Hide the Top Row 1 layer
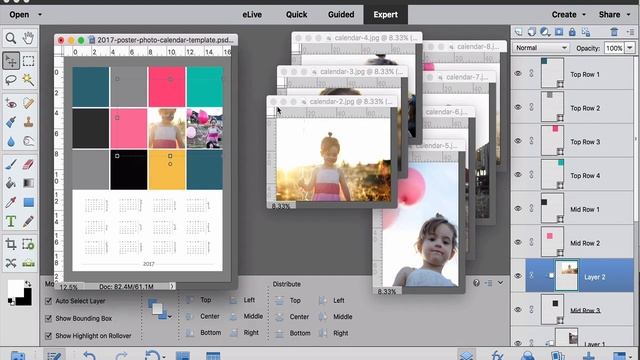Image resolution: width=640 pixels, height=360 pixels. pos(518,74)
